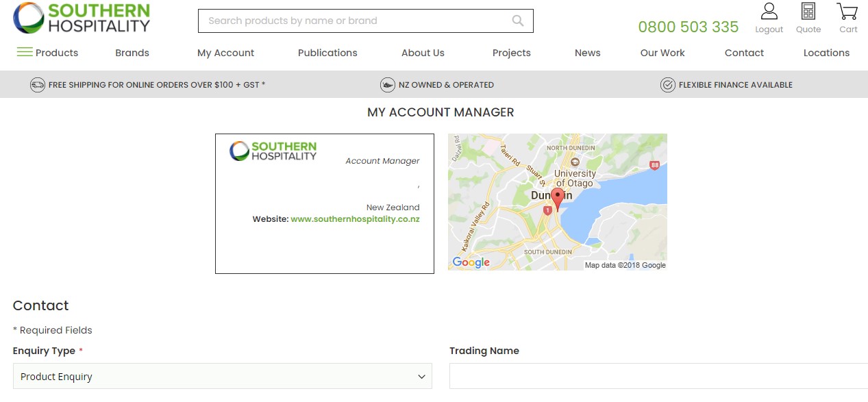Click the Required Fields note
Viewport: 868px width, 402px height.
pos(53,330)
